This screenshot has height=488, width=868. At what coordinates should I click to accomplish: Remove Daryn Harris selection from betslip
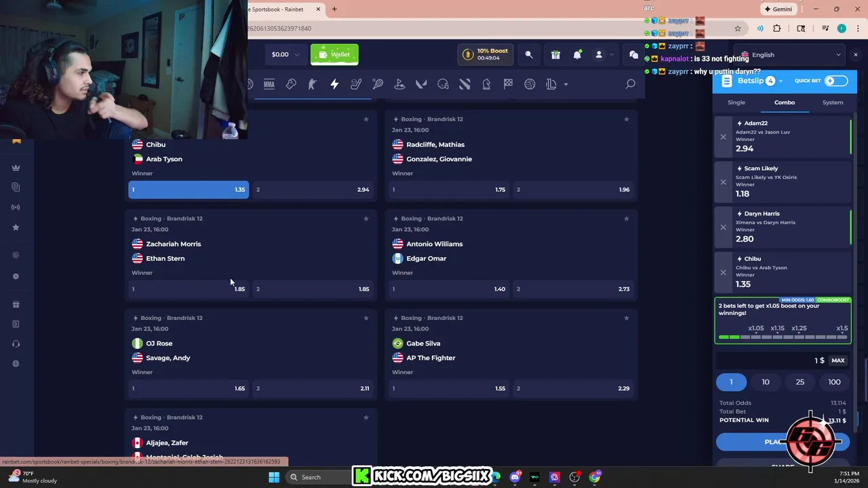pos(723,227)
